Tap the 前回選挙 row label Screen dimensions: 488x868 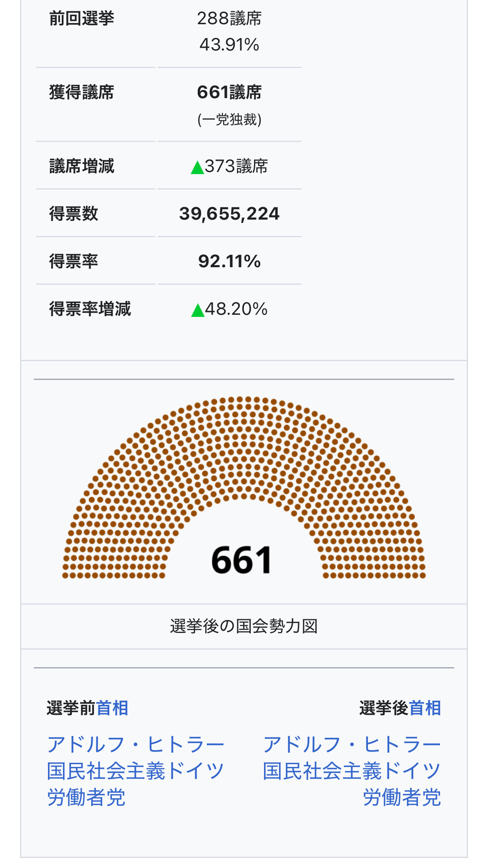point(82,19)
